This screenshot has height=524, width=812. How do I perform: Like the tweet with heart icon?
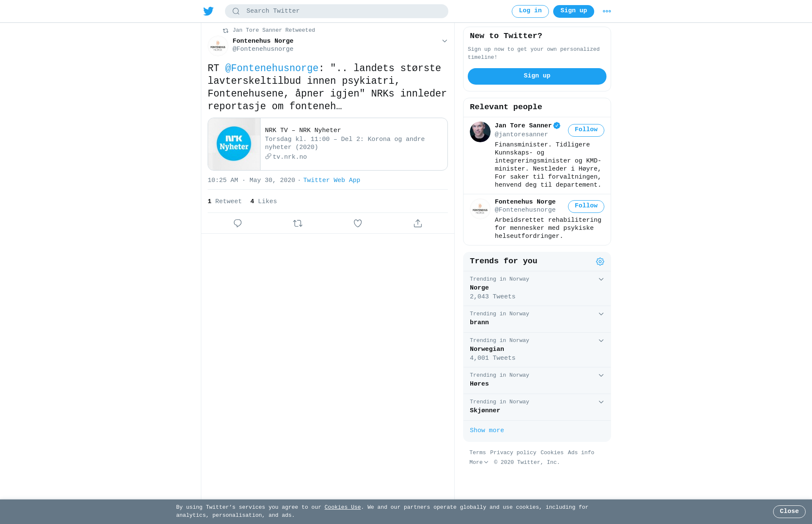[358, 223]
